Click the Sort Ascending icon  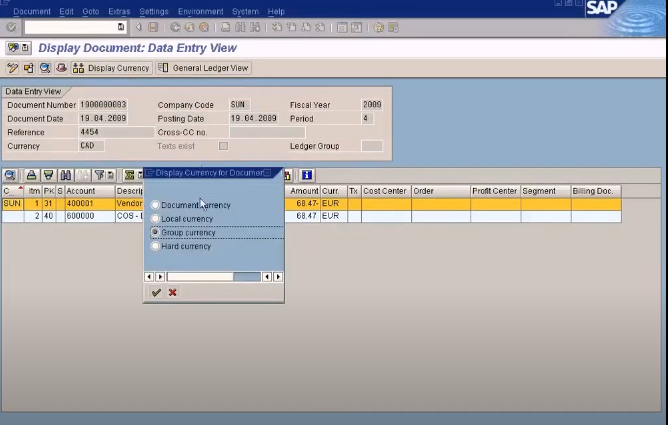coord(31,175)
